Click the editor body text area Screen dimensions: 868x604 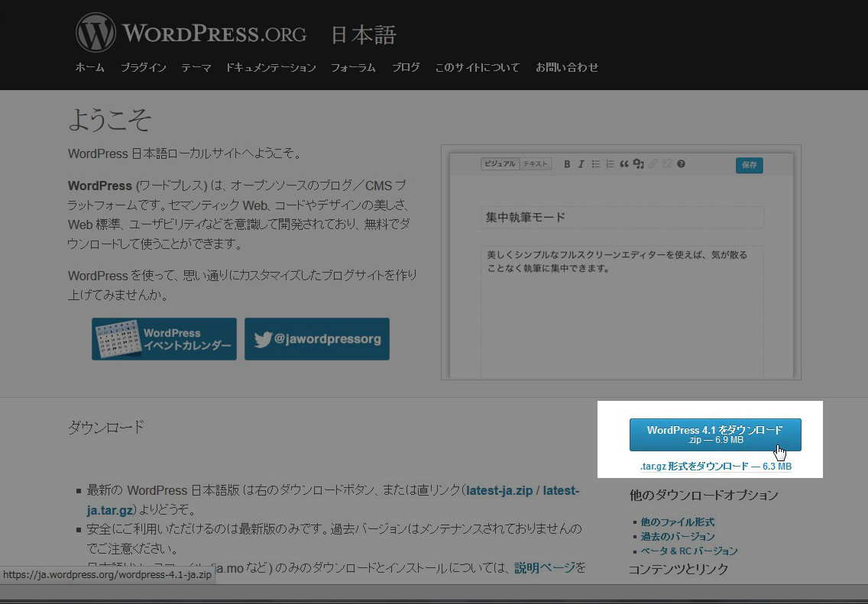[x=622, y=312]
